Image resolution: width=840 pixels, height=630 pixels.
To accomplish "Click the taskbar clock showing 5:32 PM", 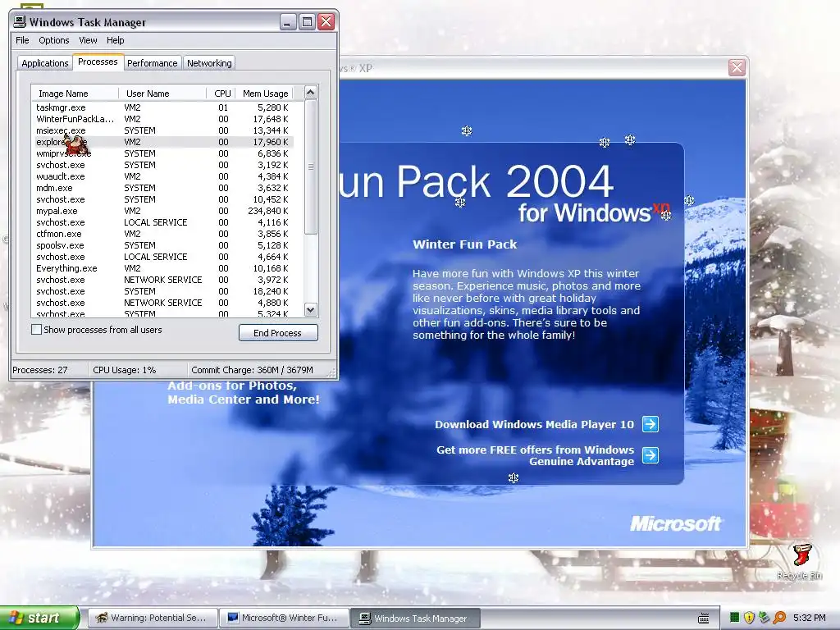I will point(810,618).
